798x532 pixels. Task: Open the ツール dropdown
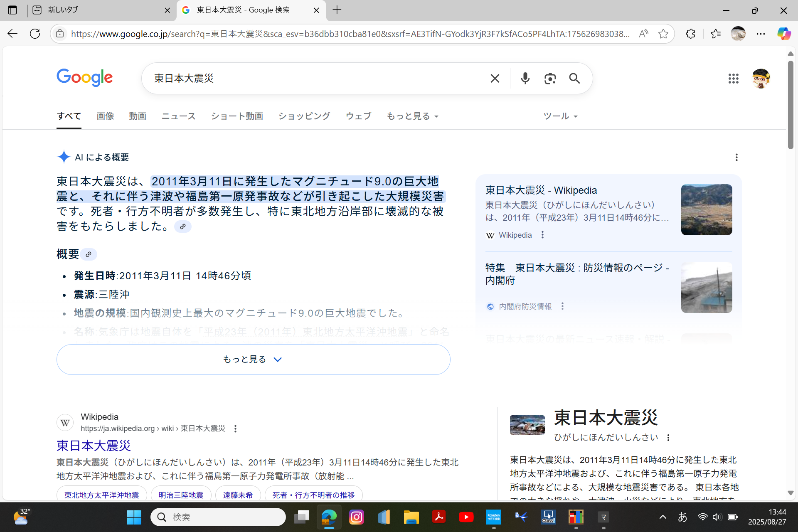(560, 116)
